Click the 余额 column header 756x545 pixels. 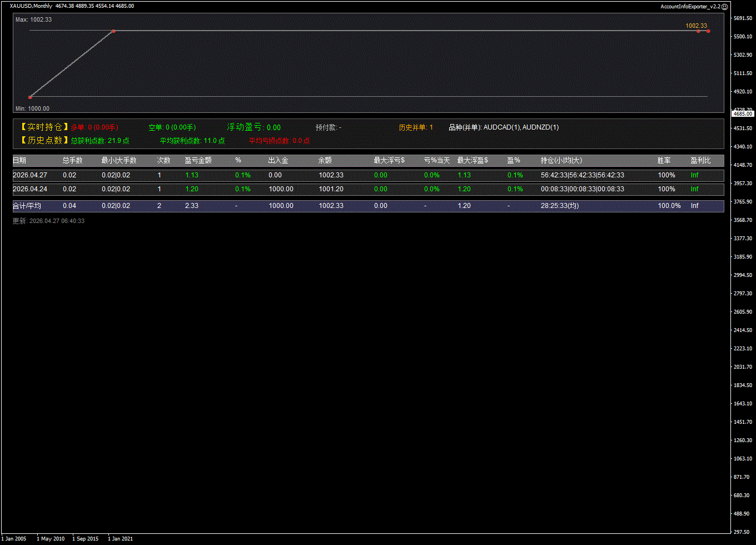325,161
